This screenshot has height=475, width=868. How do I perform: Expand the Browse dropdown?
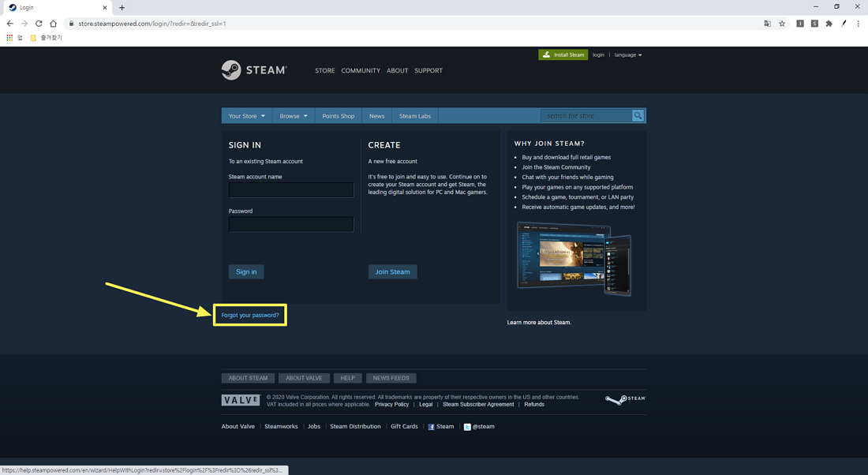point(294,116)
